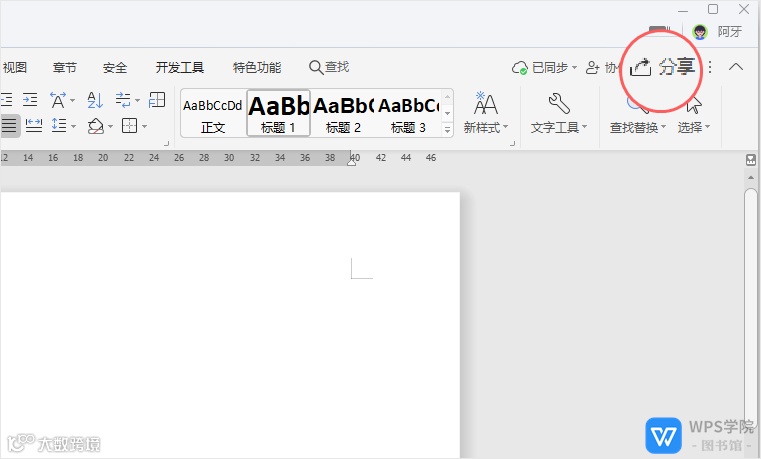Open the 特色功能 tab
The height and width of the screenshot is (459, 761).
point(257,67)
